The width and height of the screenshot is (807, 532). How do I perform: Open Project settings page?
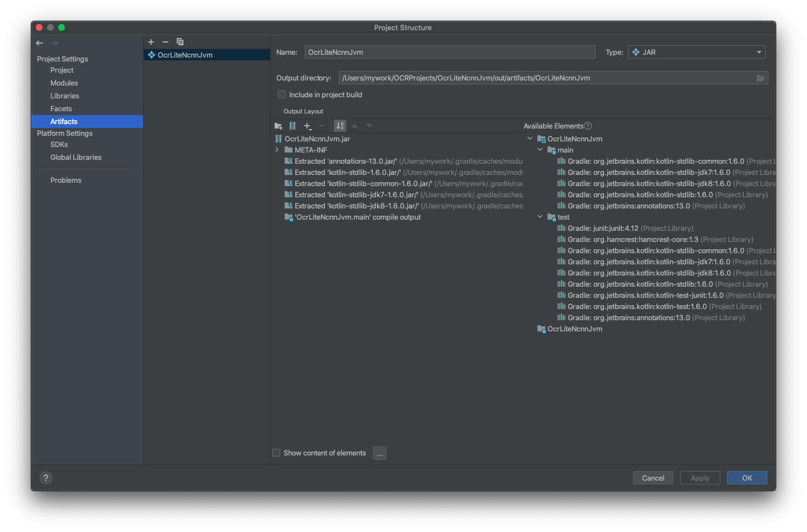tap(62, 70)
